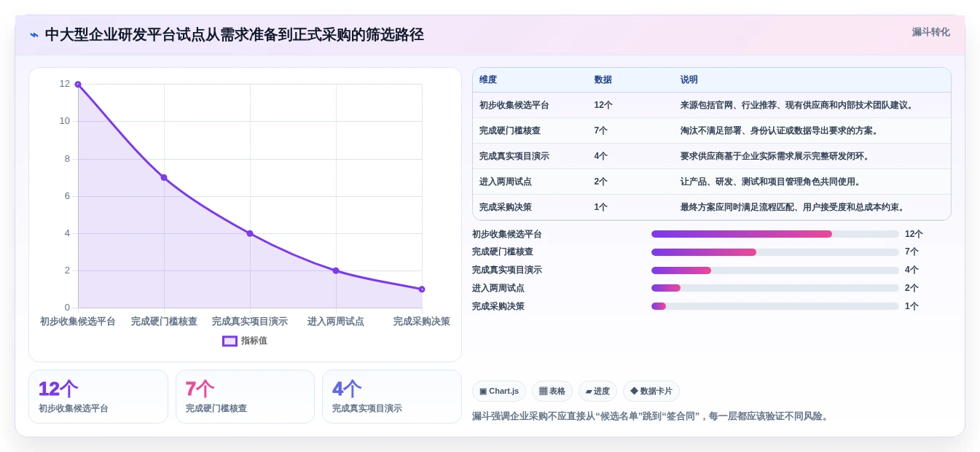This screenshot has width=980, height=452.
Task: Click the 完成真实项目演示 progress bar
Action: 775,270
